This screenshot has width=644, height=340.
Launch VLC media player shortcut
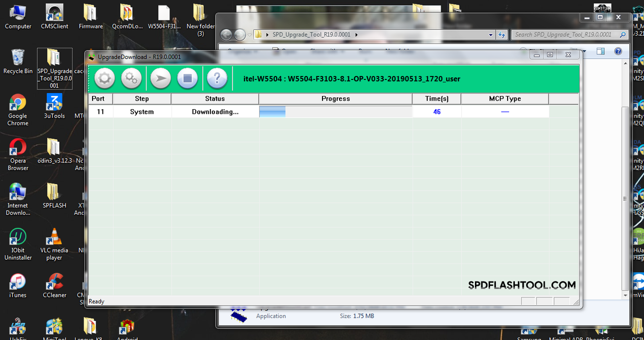coord(54,244)
